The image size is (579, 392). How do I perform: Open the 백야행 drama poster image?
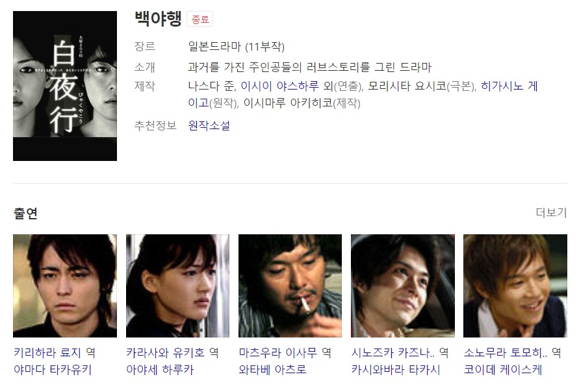65,86
